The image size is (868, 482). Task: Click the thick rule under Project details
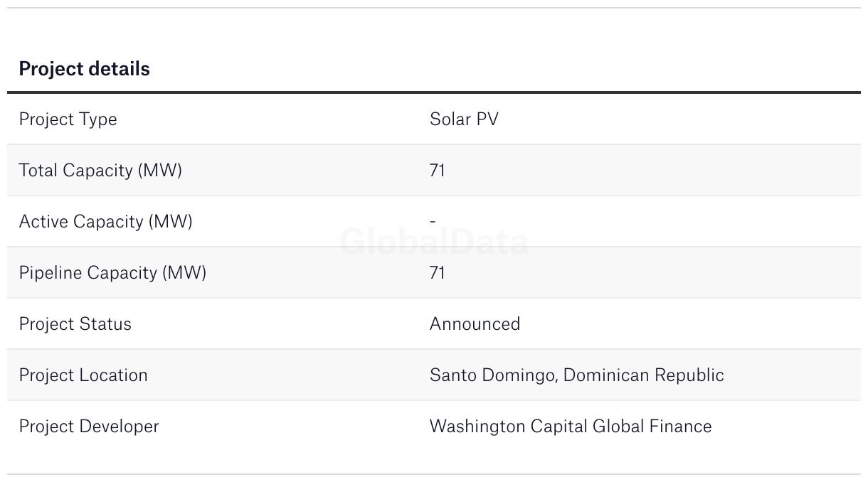pos(434,92)
